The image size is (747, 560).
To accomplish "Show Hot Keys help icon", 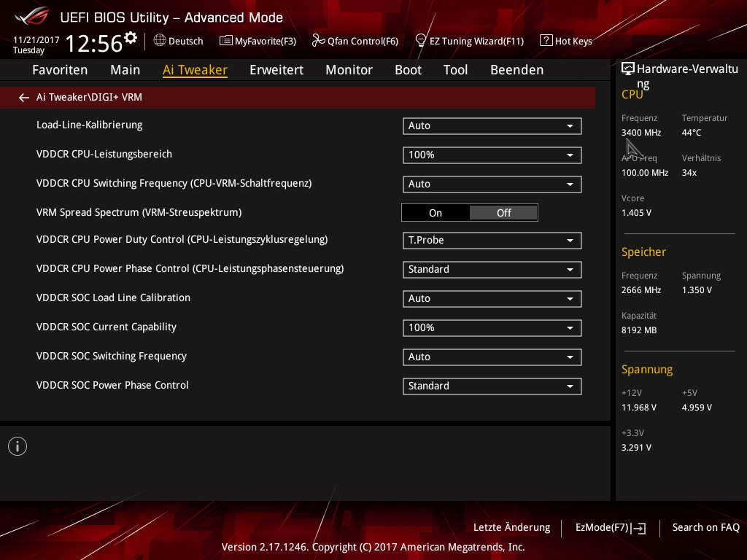I will (x=546, y=41).
